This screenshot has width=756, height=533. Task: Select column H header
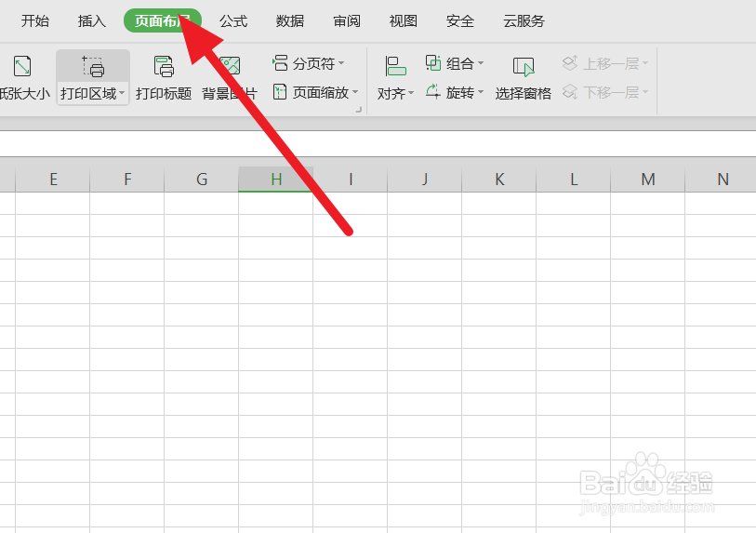coord(276,180)
